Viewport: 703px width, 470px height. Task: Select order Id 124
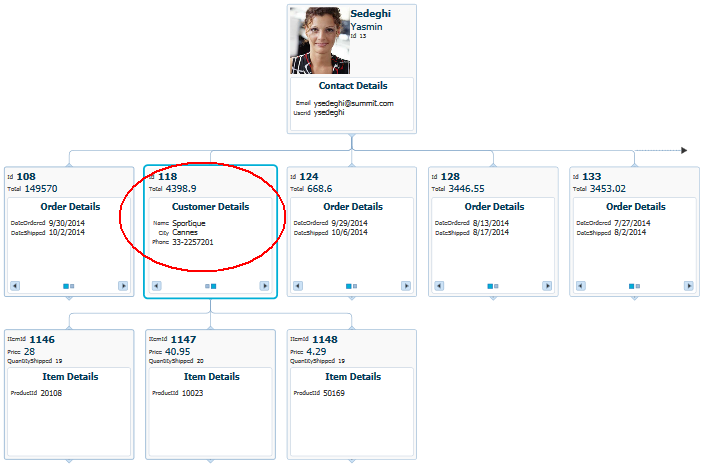[x=309, y=177]
